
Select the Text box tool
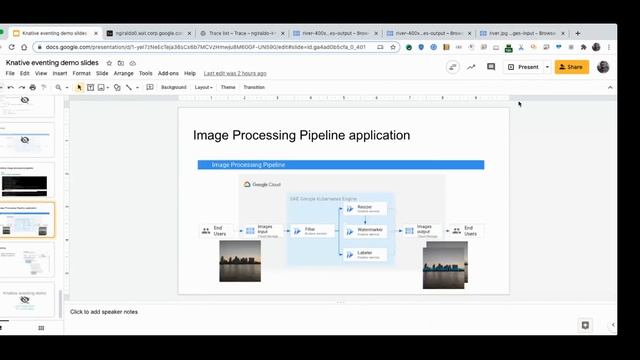click(90, 87)
